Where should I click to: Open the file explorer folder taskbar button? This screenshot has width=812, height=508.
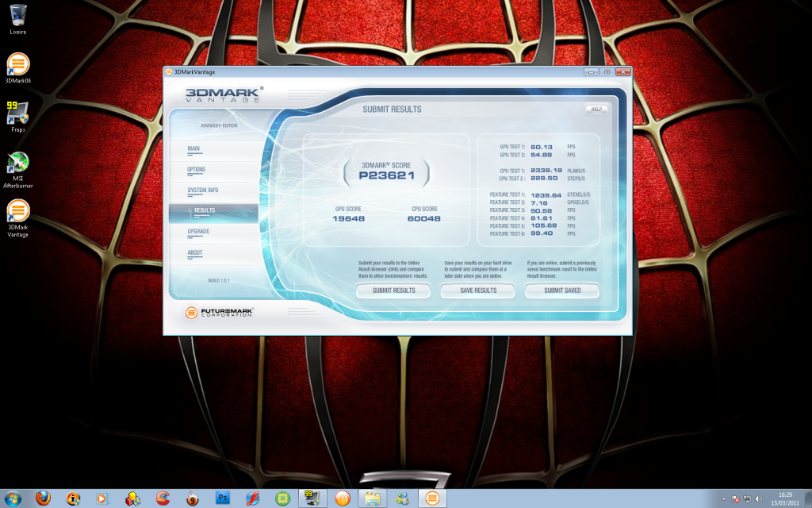pyautogui.click(x=373, y=498)
